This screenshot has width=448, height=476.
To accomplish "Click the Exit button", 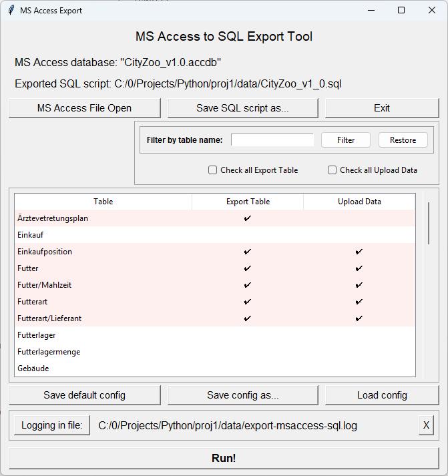I will (x=382, y=108).
